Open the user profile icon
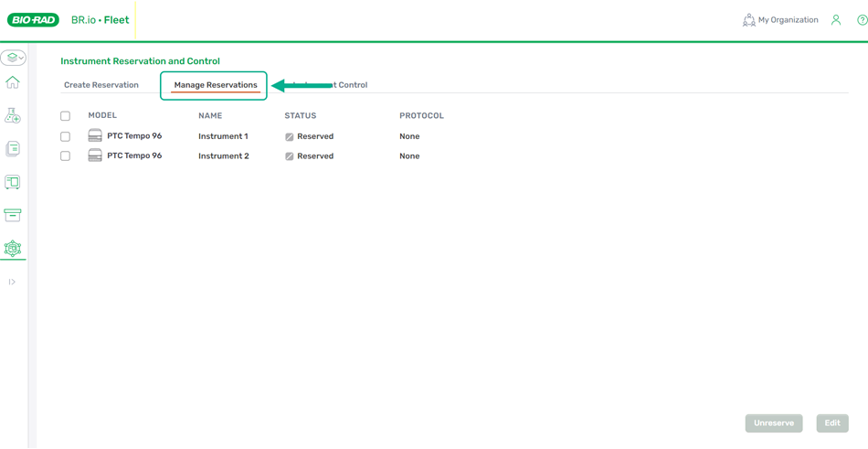The image size is (868, 449). 835,20
